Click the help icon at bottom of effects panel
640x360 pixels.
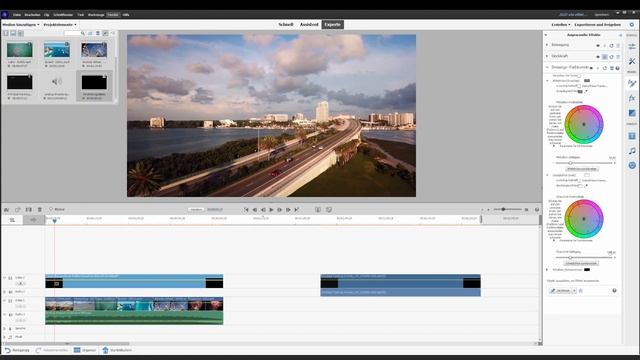(614, 291)
